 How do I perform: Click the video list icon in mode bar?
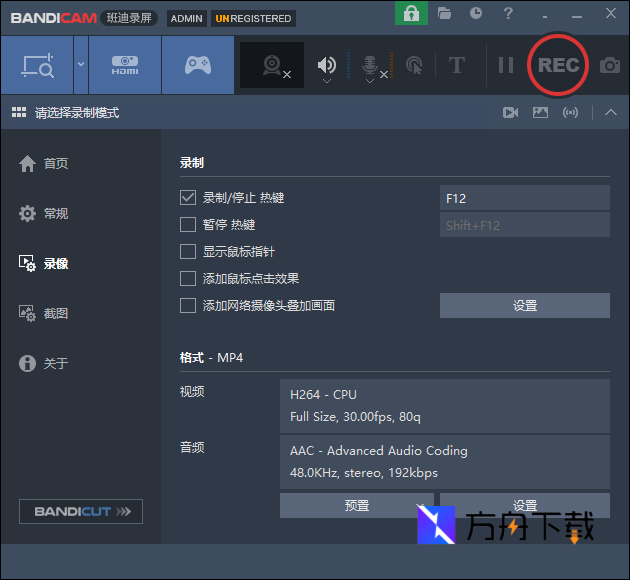tap(510, 112)
